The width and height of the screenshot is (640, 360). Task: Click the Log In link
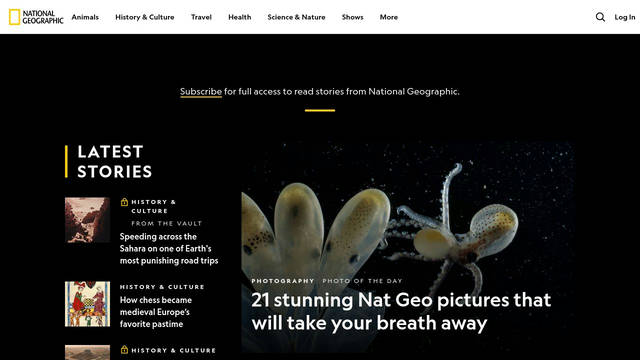click(x=625, y=17)
